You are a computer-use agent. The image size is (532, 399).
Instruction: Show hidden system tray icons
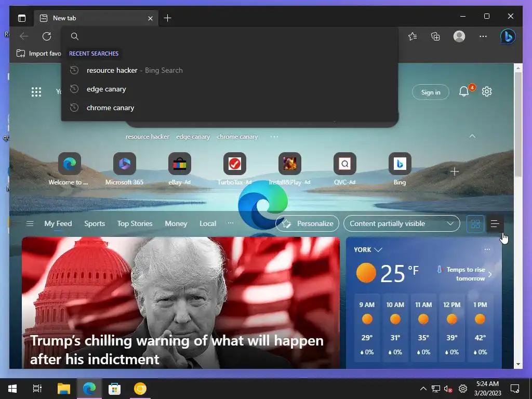[423, 389]
